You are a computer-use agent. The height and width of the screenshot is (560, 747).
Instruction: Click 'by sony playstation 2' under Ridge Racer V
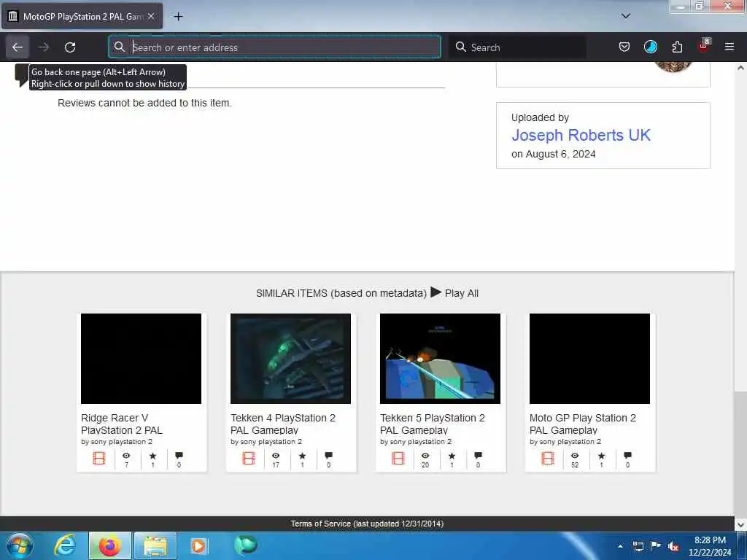click(117, 442)
